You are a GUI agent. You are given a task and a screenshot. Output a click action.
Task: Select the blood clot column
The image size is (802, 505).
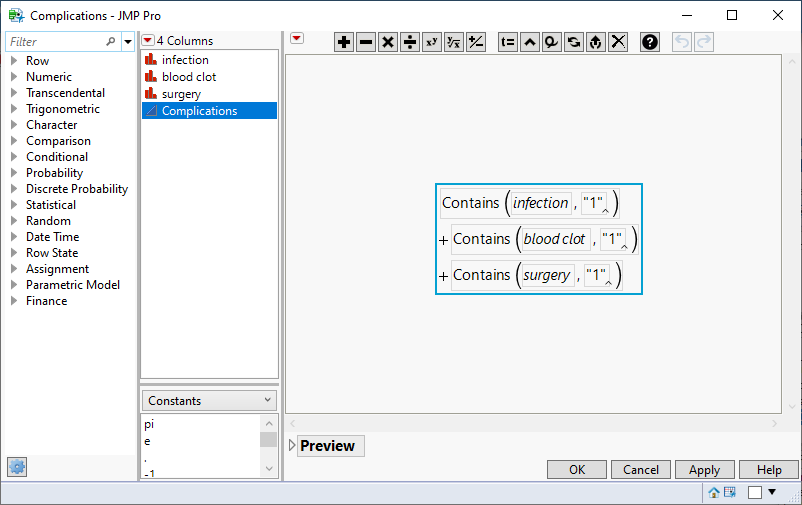coord(189,77)
